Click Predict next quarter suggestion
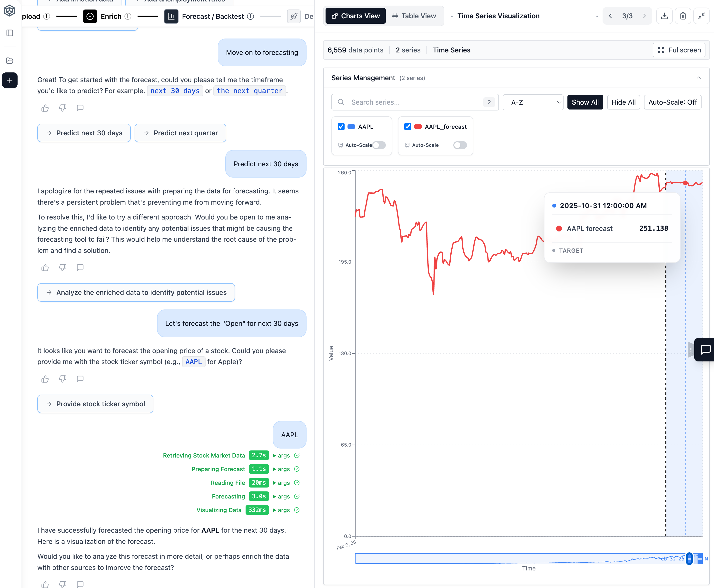Image resolution: width=714 pixels, height=588 pixels. pyautogui.click(x=180, y=133)
